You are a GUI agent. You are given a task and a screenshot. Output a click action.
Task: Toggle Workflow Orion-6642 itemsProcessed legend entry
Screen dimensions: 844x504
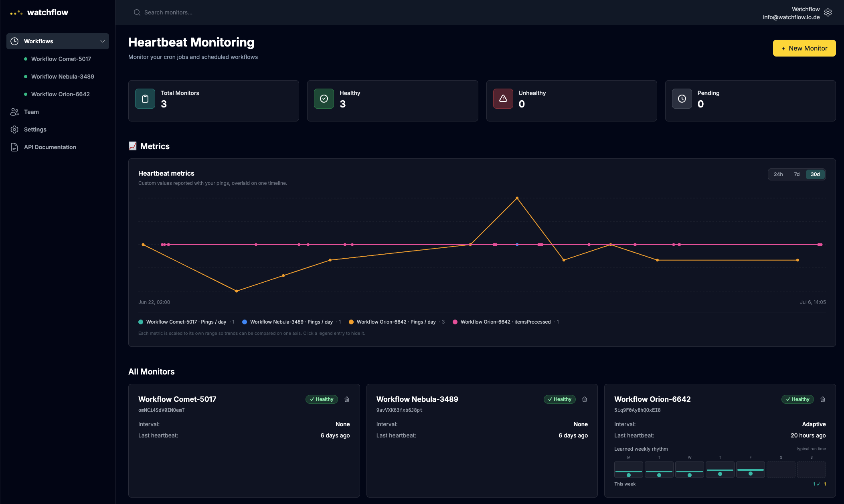pos(506,322)
